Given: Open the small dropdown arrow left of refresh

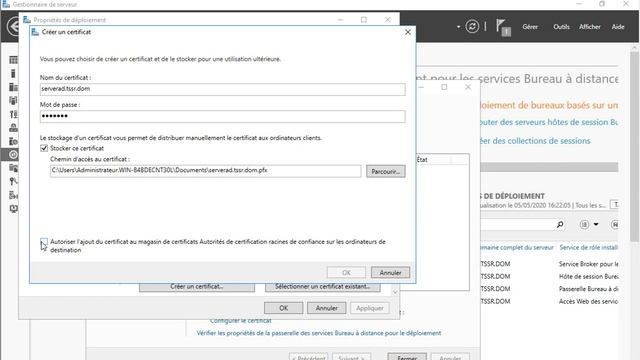Looking at the screenshot, I should 458,27.
